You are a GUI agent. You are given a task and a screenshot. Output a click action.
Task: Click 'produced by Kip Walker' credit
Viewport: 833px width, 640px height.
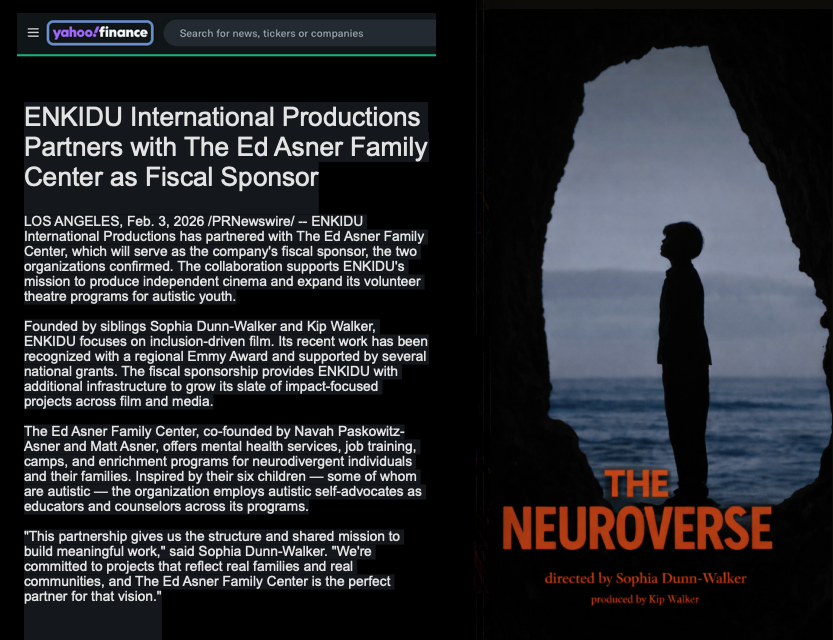(644, 599)
